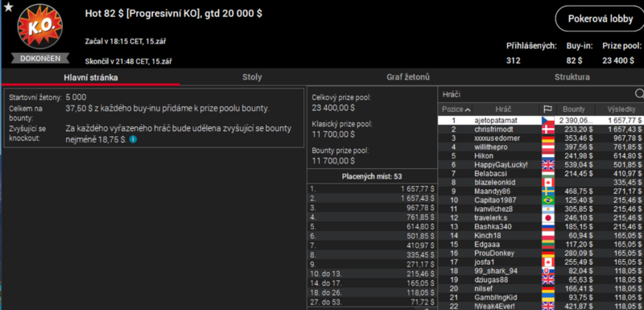Click the Hráči search field
The height and width of the screenshot is (310, 644).
[536, 94]
